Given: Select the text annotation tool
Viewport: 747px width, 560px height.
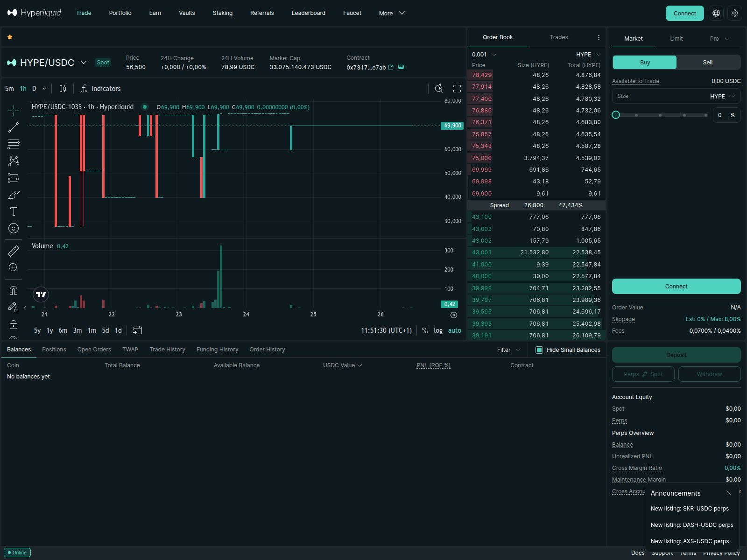Looking at the screenshot, I should pos(14,211).
